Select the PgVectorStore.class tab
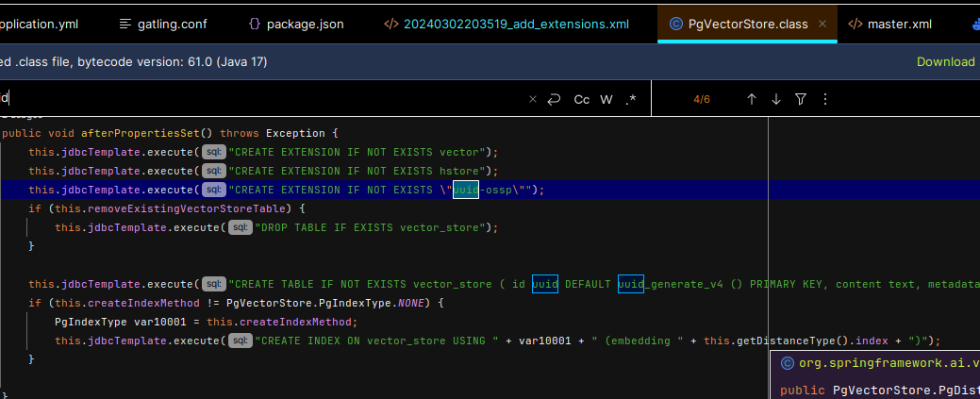The height and width of the screenshot is (399, 980). coord(748,24)
